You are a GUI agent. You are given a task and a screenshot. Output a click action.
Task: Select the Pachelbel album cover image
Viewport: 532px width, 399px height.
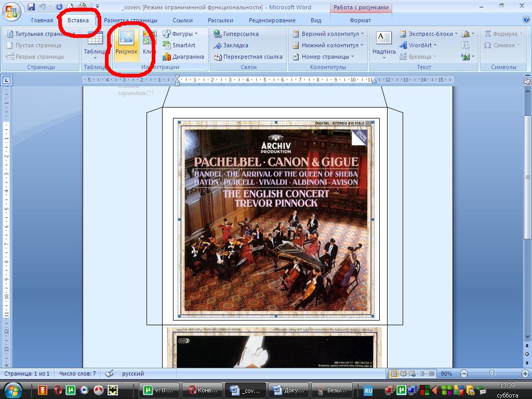(276, 219)
